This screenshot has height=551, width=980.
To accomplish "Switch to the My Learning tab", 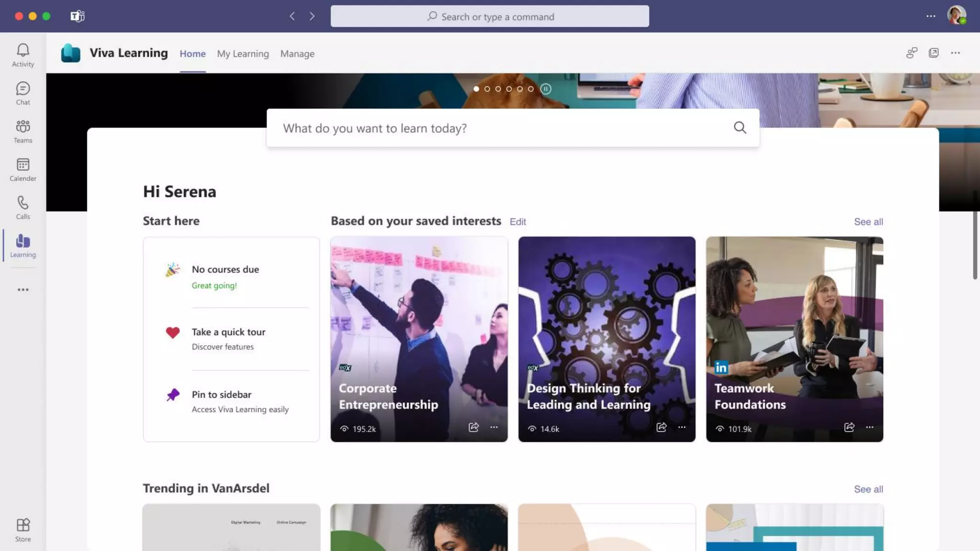I will (x=243, y=54).
